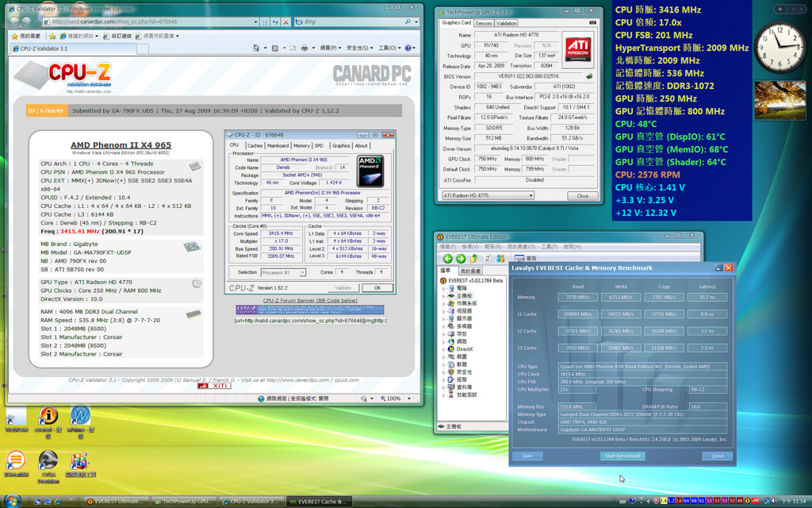The width and height of the screenshot is (812, 508).
Task: Open 工具(O) Tools dropdown in IE
Action: click(389, 48)
